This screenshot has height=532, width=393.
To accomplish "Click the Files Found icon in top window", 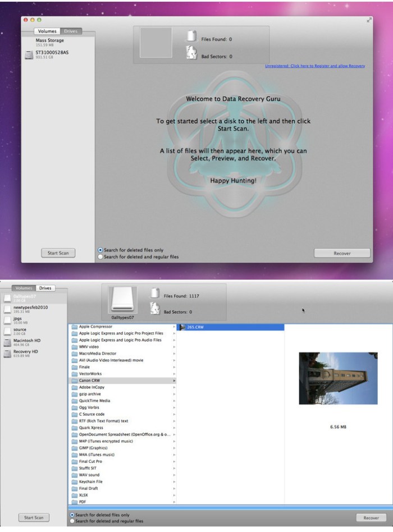I will pos(192,36).
